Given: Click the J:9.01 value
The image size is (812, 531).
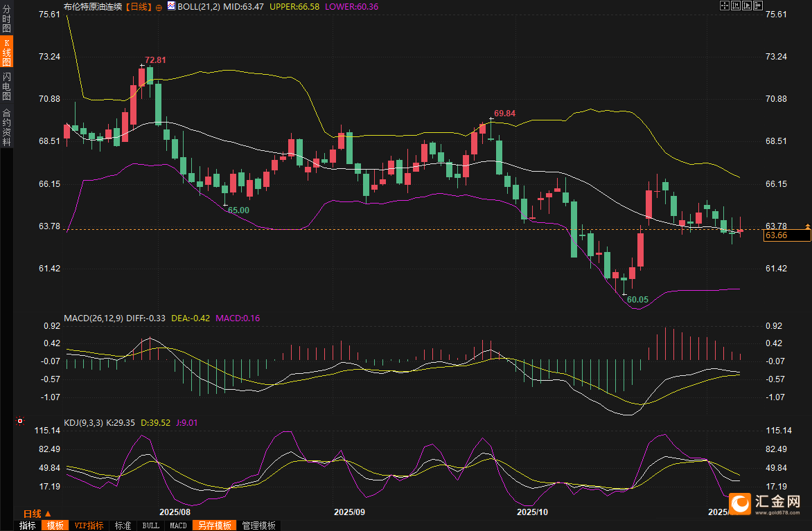Looking at the screenshot, I should [x=187, y=423].
